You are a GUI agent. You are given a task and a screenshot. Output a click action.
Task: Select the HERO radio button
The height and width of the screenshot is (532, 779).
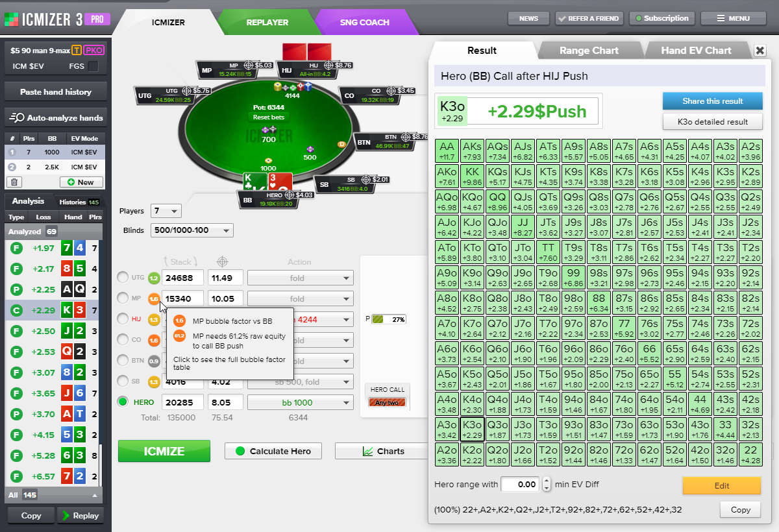point(123,402)
